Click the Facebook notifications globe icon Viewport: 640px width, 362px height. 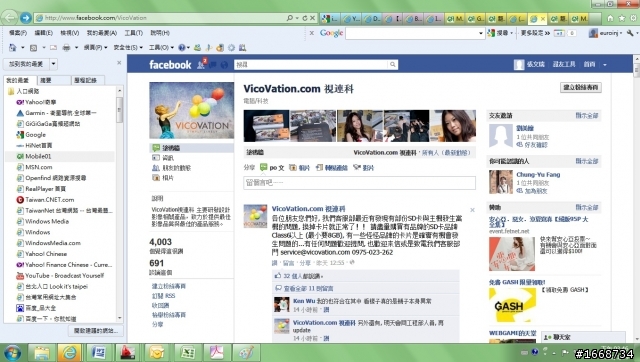click(224, 64)
